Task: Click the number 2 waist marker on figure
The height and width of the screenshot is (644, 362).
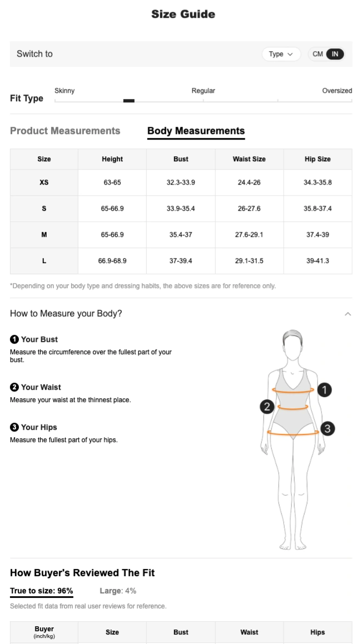Action: (267, 407)
